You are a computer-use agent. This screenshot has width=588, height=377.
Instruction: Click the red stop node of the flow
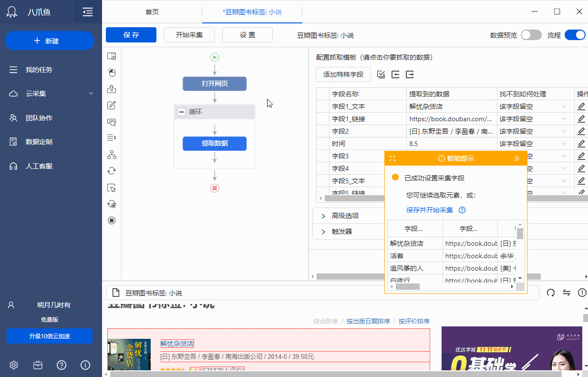pos(215,188)
